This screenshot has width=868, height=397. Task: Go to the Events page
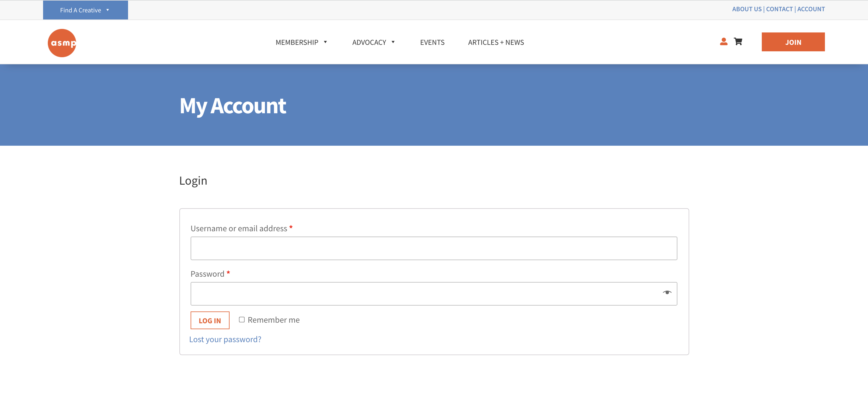click(x=432, y=42)
